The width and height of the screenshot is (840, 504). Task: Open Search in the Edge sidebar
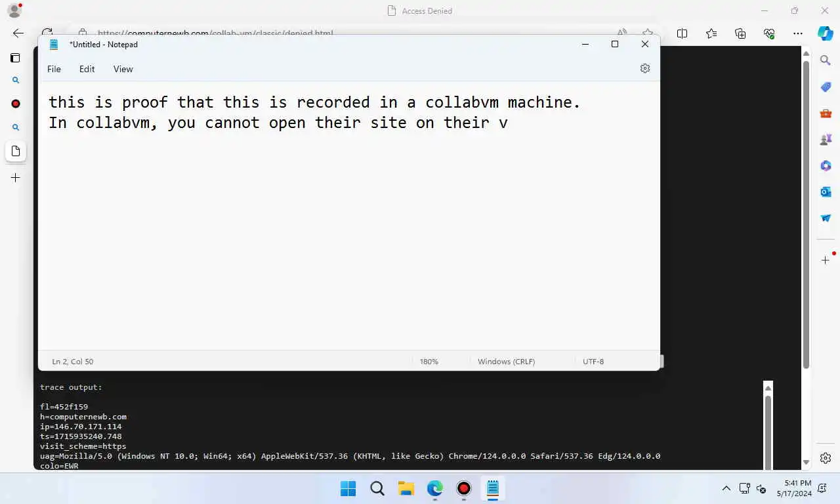pos(826,60)
